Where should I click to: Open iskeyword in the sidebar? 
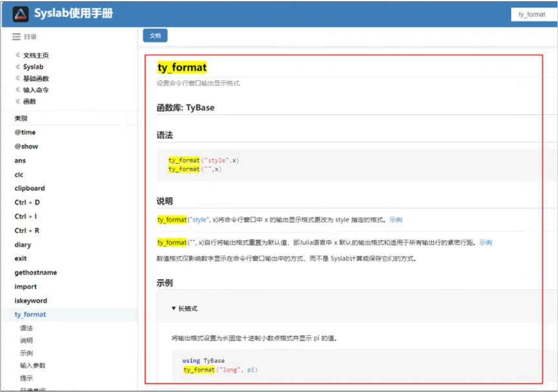coord(30,301)
